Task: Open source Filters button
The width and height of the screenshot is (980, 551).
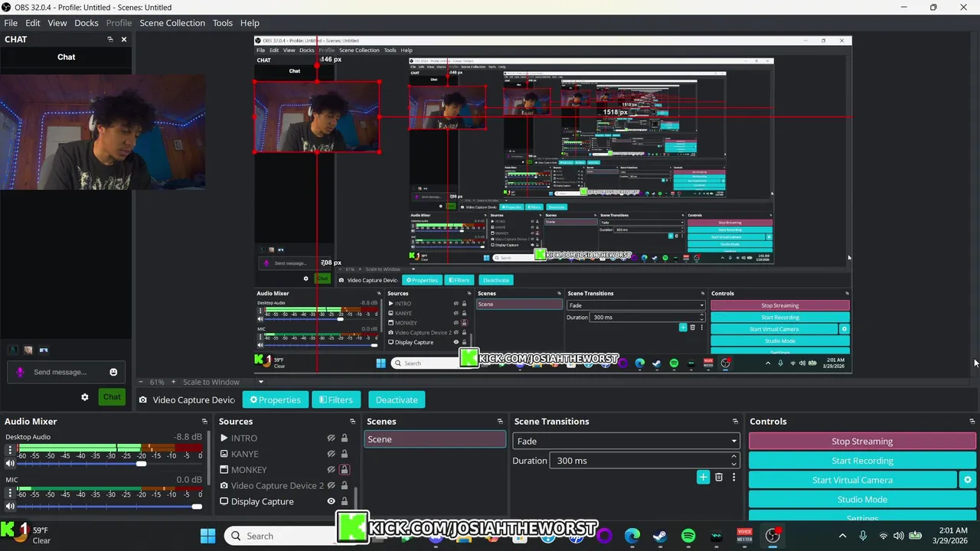Action: pyautogui.click(x=336, y=399)
